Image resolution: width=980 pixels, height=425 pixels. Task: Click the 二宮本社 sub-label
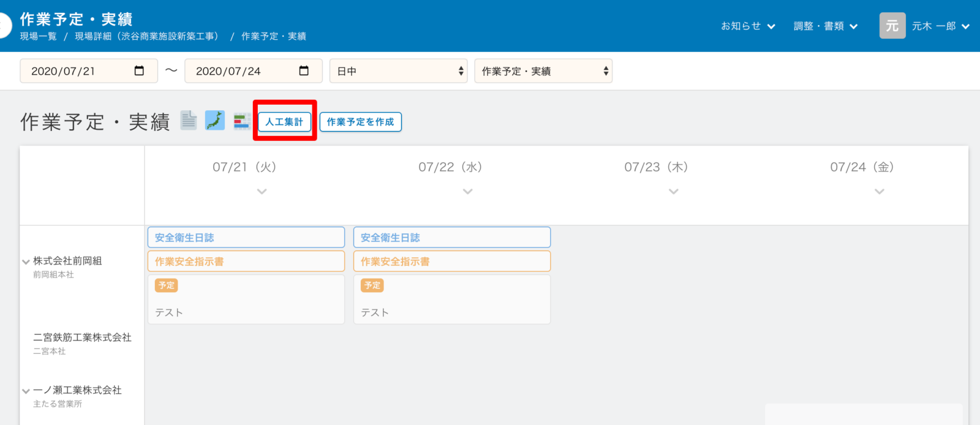(49, 352)
